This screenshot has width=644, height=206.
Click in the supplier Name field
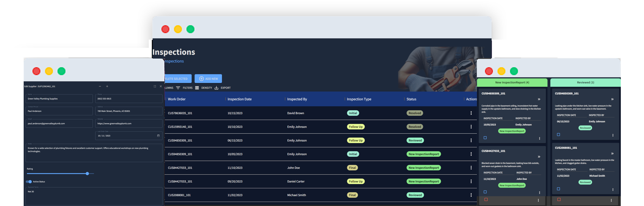click(x=59, y=99)
